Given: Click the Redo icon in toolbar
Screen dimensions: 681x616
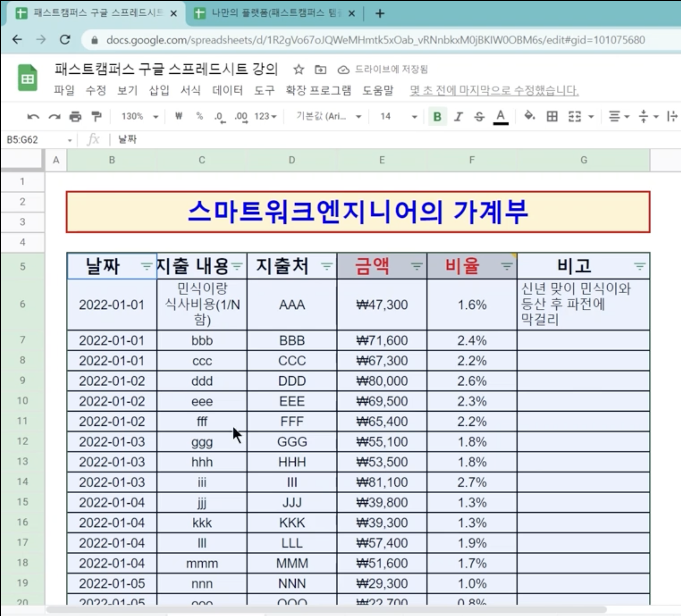Looking at the screenshot, I should [54, 117].
